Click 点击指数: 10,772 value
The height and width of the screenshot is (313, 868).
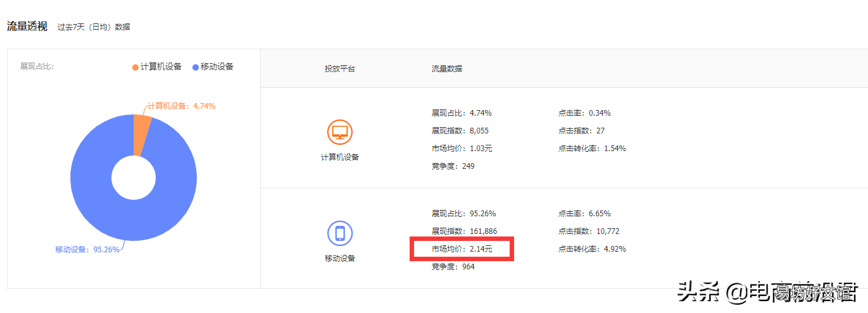(x=588, y=231)
